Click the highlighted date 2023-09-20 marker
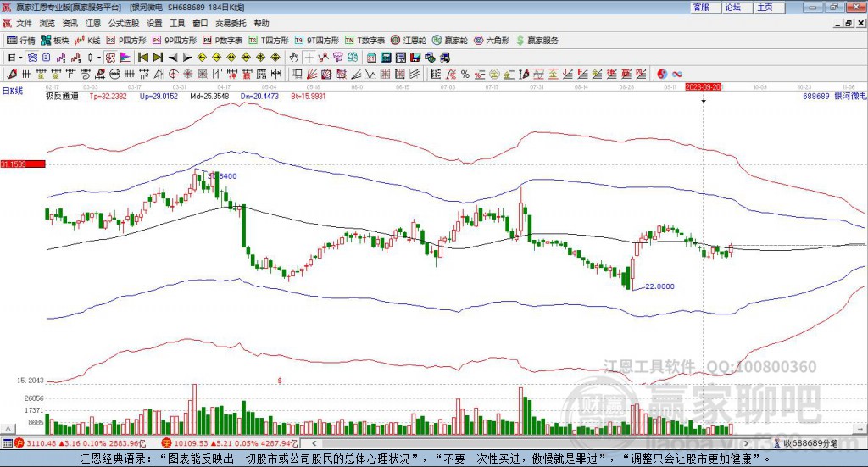Screen dimensions: 868x467 point(704,87)
